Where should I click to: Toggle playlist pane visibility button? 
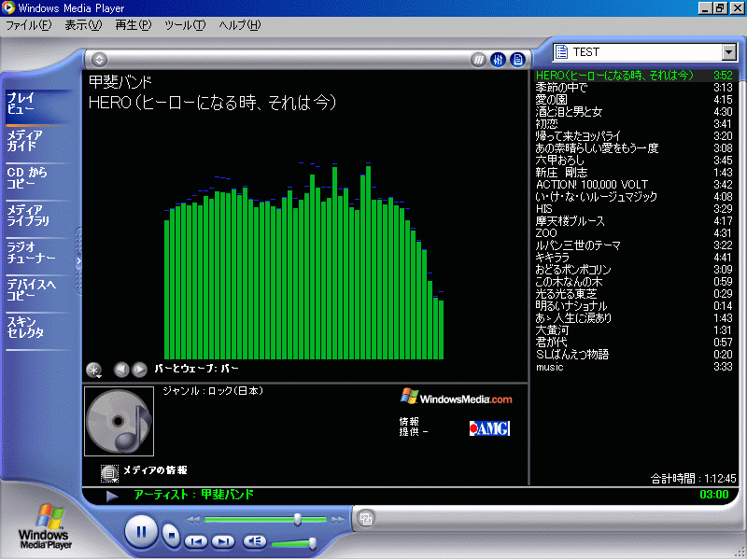[x=517, y=60]
